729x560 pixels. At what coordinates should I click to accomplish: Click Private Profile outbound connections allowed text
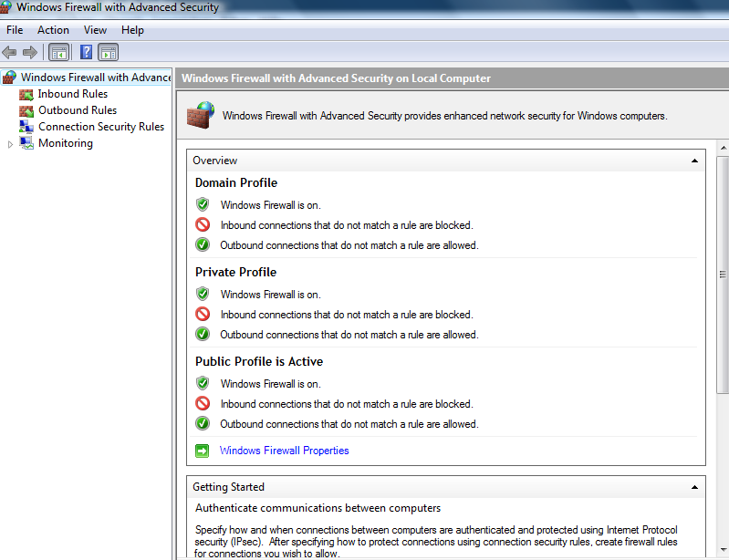point(349,335)
